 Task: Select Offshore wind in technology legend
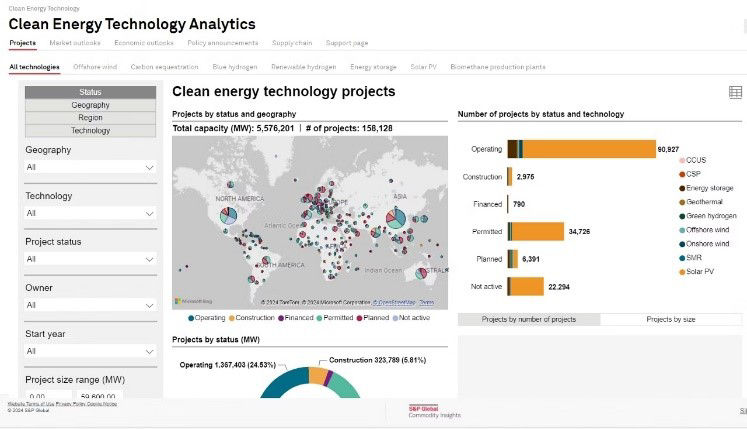[704, 230]
